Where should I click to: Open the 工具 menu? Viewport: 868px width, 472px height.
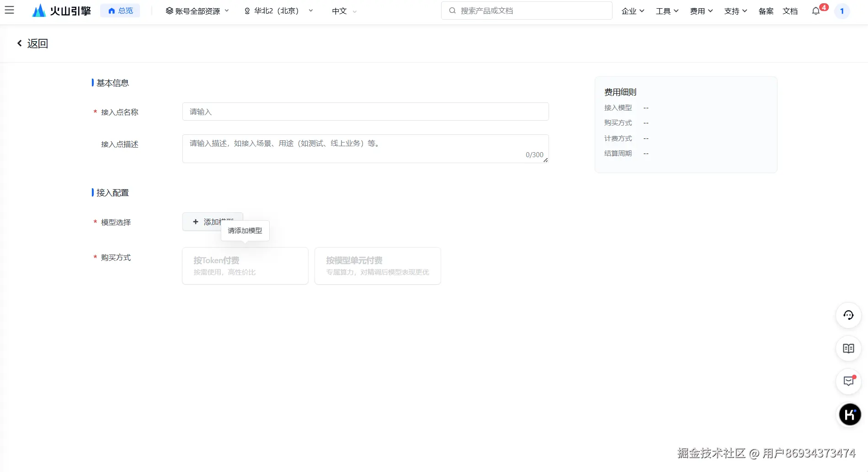[667, 11]
